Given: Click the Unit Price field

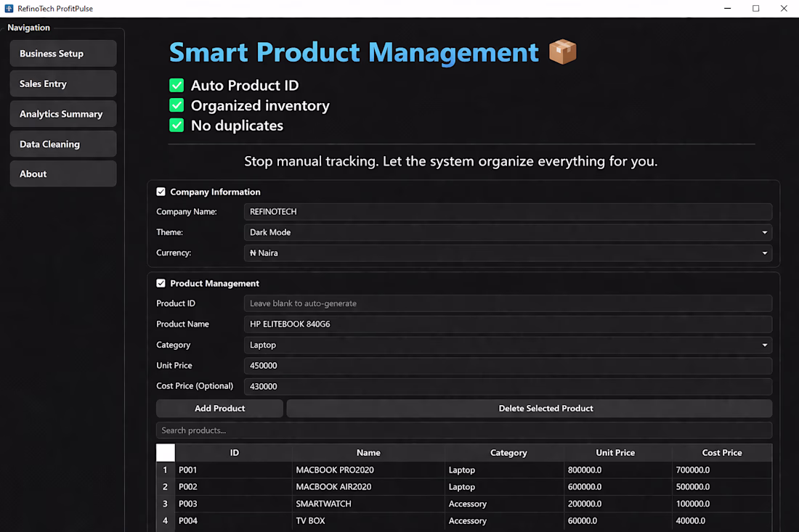Looking at the screenshot, I should click(508, 366).
